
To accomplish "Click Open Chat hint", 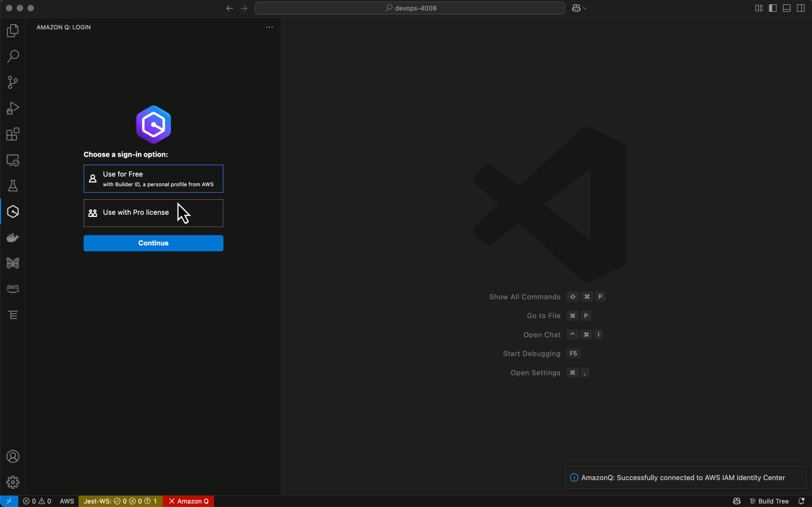I will [542, 335].
